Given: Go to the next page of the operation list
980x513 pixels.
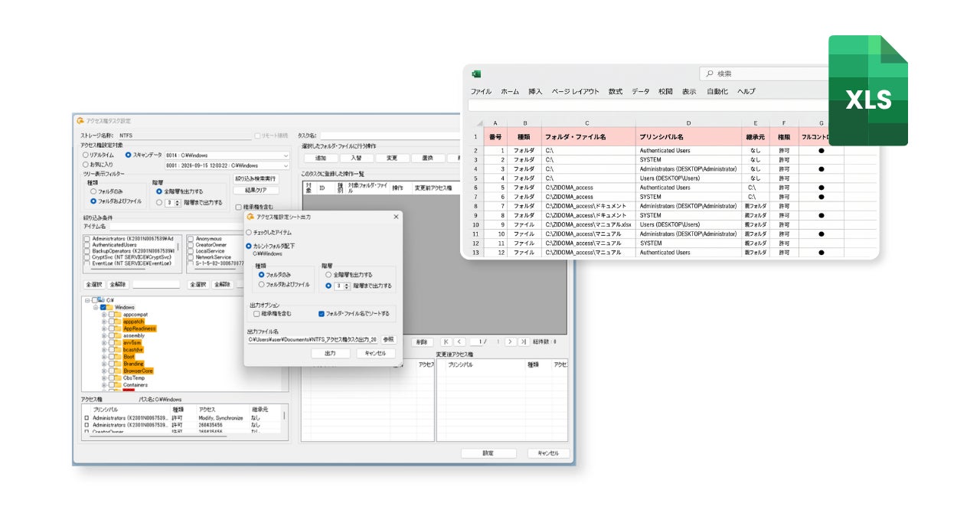Looking at the screenshot, I should pos(510,341).
